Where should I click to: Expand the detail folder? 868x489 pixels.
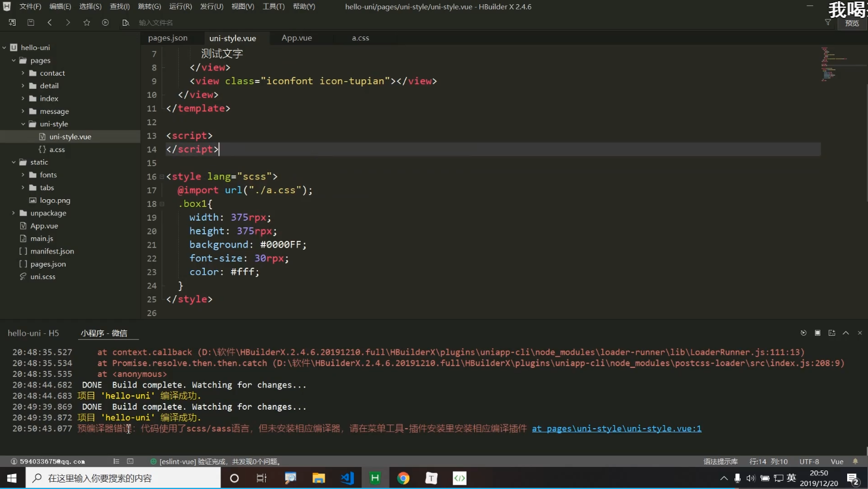click(x=23, y=86)
